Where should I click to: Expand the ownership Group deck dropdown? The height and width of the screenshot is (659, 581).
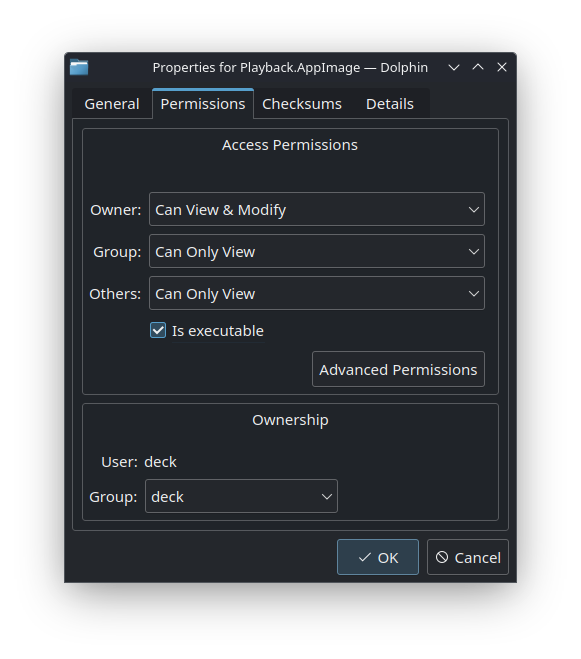(x=241, y=496)
